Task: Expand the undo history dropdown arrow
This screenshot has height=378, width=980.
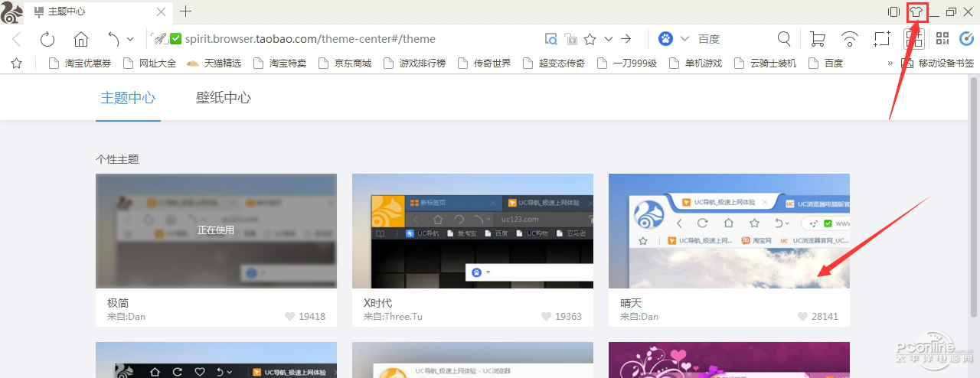Action: [130, 39]
